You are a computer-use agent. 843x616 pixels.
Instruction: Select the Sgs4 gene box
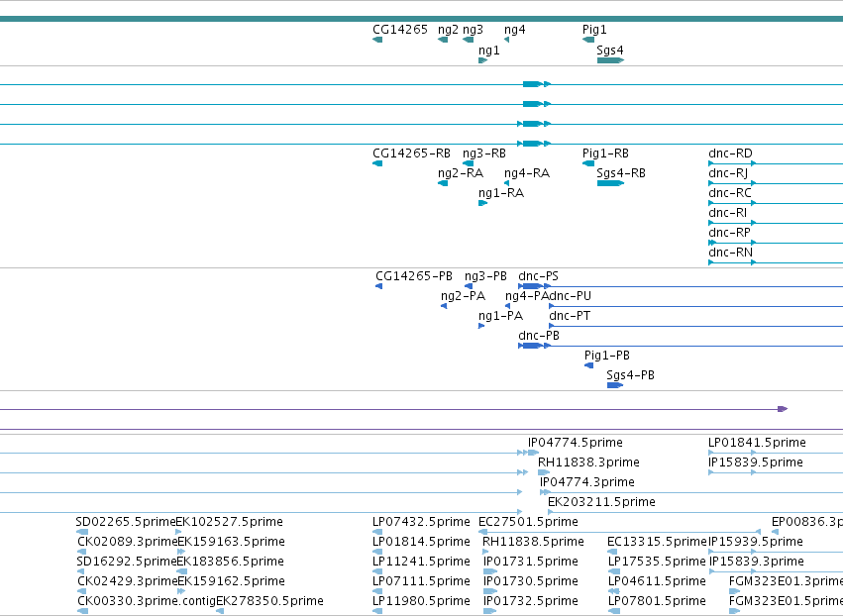tap(611, 60)
